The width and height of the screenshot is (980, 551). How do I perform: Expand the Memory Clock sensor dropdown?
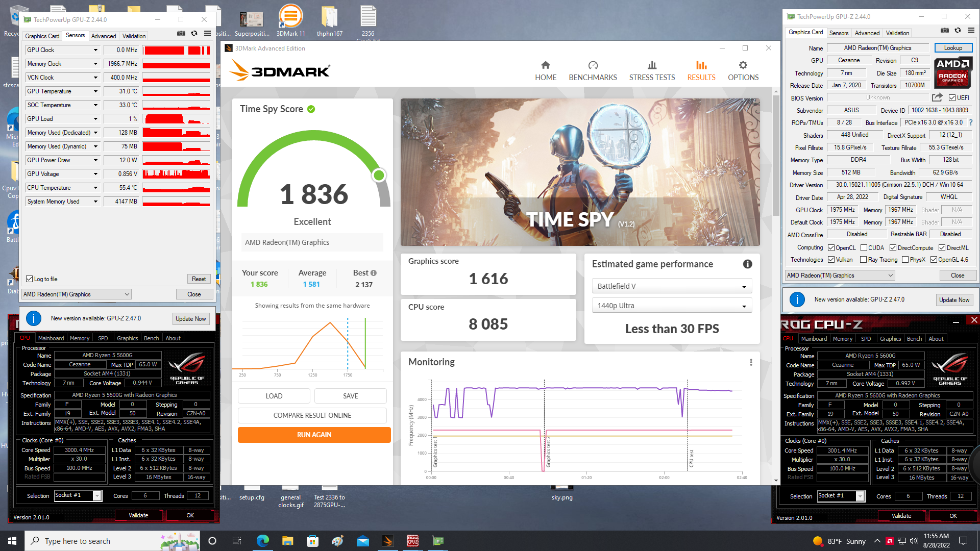click(x=95, y=64)
